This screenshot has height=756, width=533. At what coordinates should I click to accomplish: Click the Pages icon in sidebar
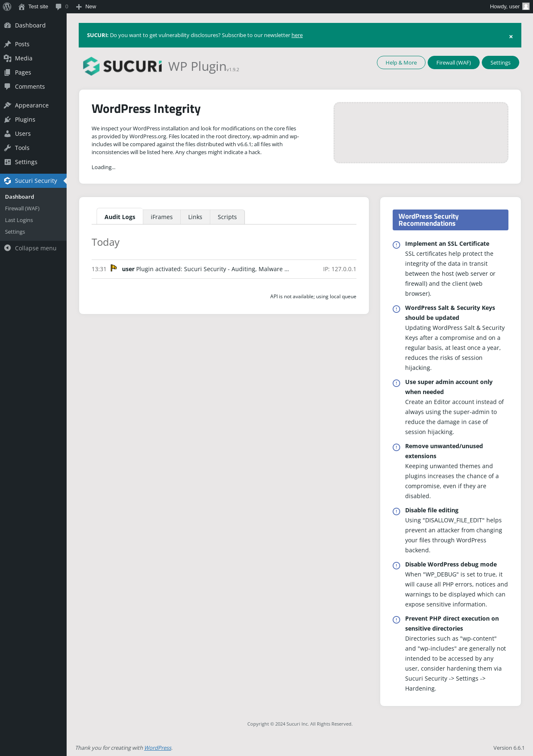pos(7,72)
